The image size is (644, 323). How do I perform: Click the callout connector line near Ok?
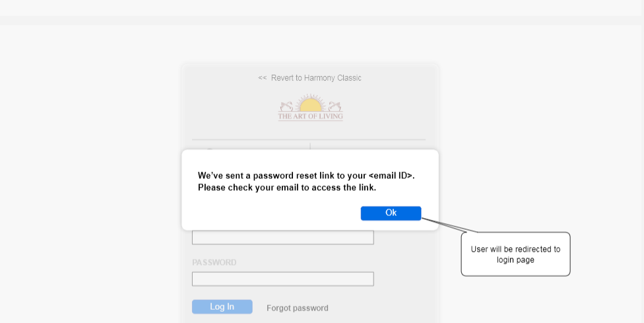[x=449, y=225]
